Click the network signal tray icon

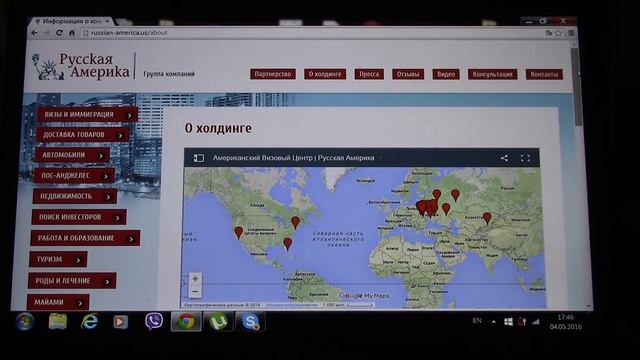pos(536,322)
